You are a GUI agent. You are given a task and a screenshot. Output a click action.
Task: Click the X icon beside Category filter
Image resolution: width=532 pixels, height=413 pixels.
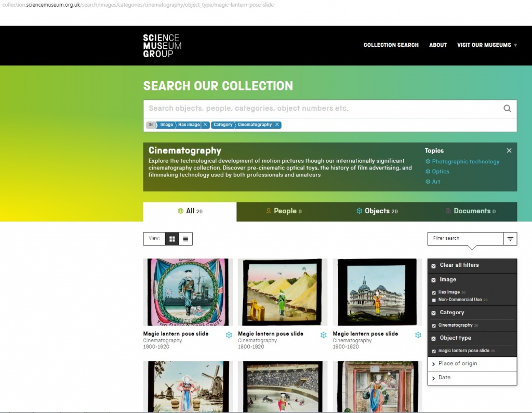coord(434,313)
